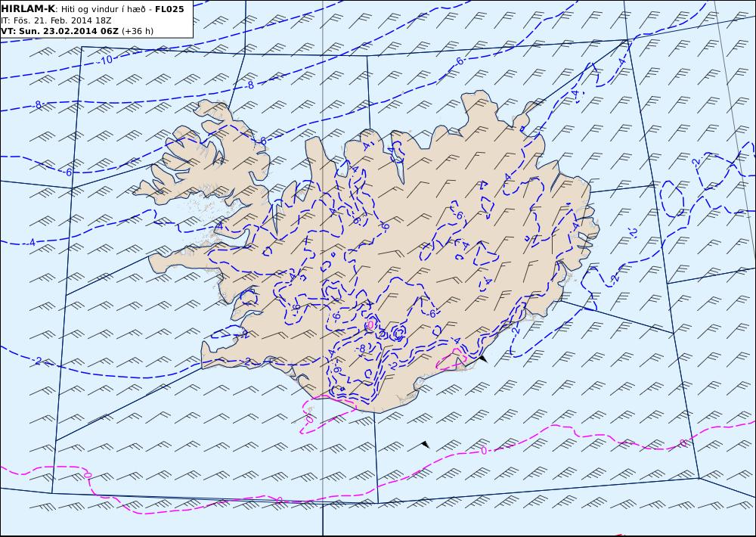The height and width of the screenshot is (537, 756).
Task: Click the initial time 'Fös. 21. Feb. 2014 18Z'
Action: [60, 20]
